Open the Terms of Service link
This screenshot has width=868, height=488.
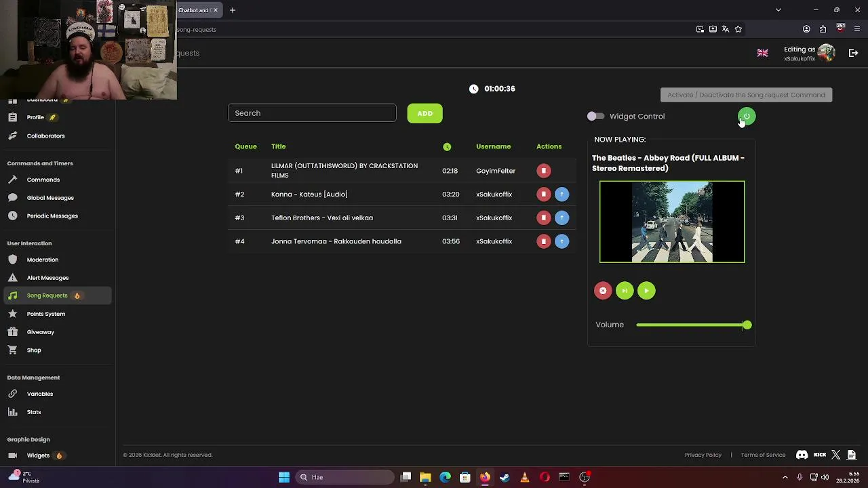pos(763,455)
